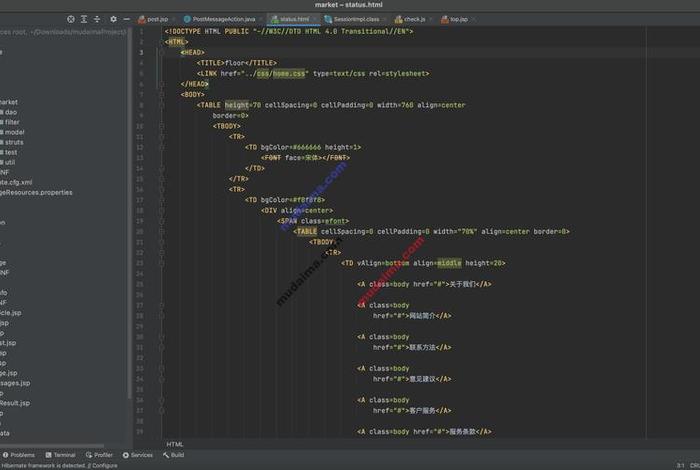Close the post.jsp editor tab

click(173, 19)
